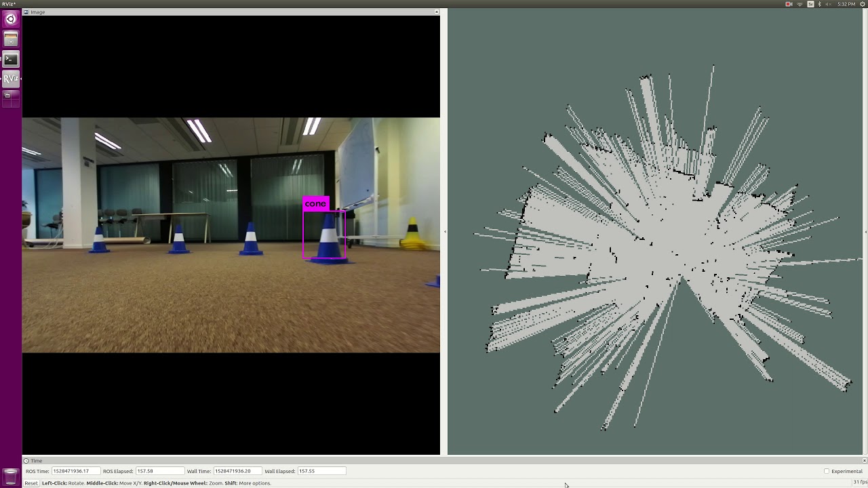Click the RViz* window title text
868x488 pixels.
coord(8,4)
